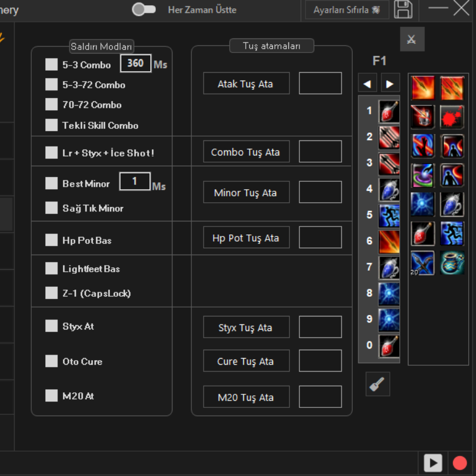Viewport: 476px width, 476px height.
Task: Pick the triple flaming arrows palette icon
Action: (x=452, y=88)
